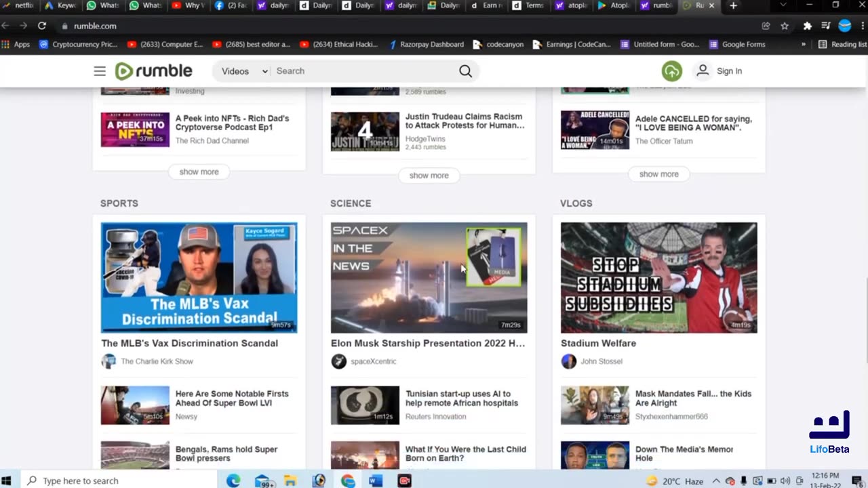Reload the page in Chrome
Image resolution: width=868 pixels, height=488 pixels.
pos(42,26)
